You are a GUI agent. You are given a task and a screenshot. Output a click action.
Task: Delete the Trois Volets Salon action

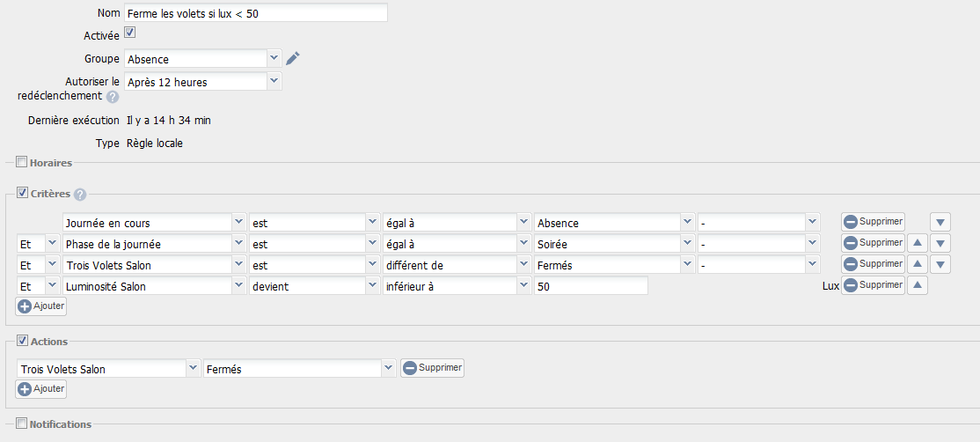[432, 368]
